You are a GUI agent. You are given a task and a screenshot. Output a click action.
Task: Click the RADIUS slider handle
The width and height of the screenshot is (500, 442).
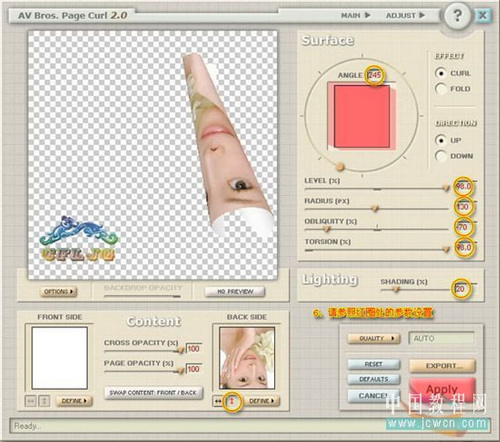(x=375, y=209)
